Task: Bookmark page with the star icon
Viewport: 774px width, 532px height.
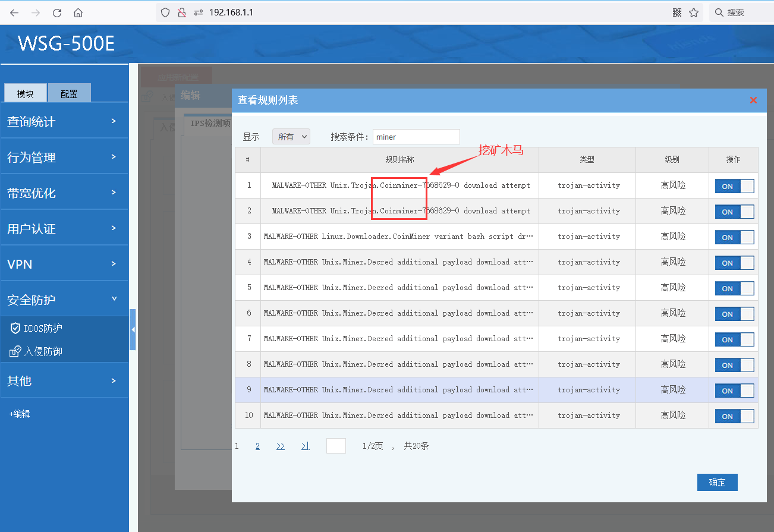Action: [x=693, y=12]
